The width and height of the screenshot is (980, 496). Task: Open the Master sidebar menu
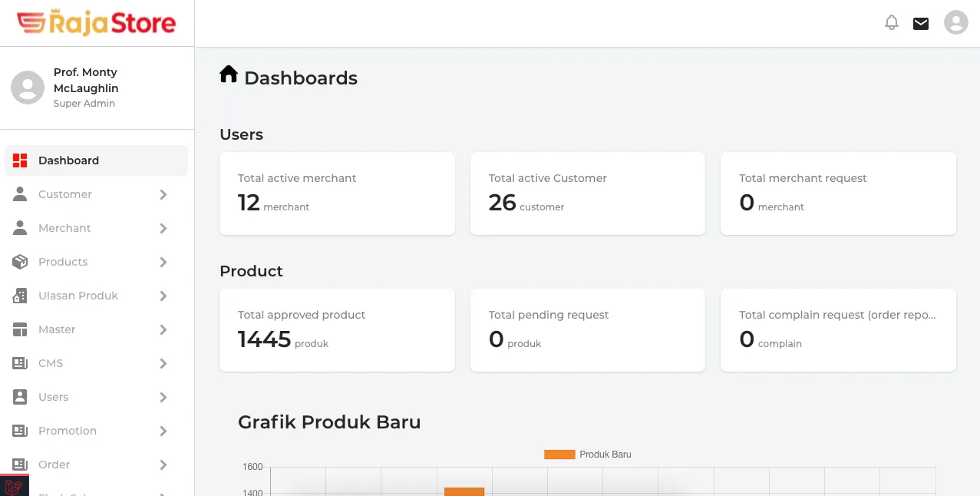click(96, 329)
